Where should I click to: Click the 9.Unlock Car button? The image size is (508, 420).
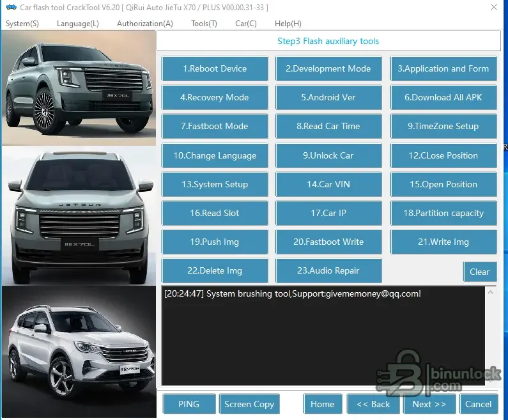pos(328,155)
